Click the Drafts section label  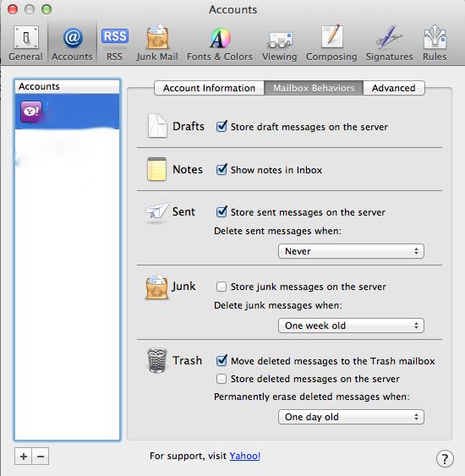pos(189,126)
